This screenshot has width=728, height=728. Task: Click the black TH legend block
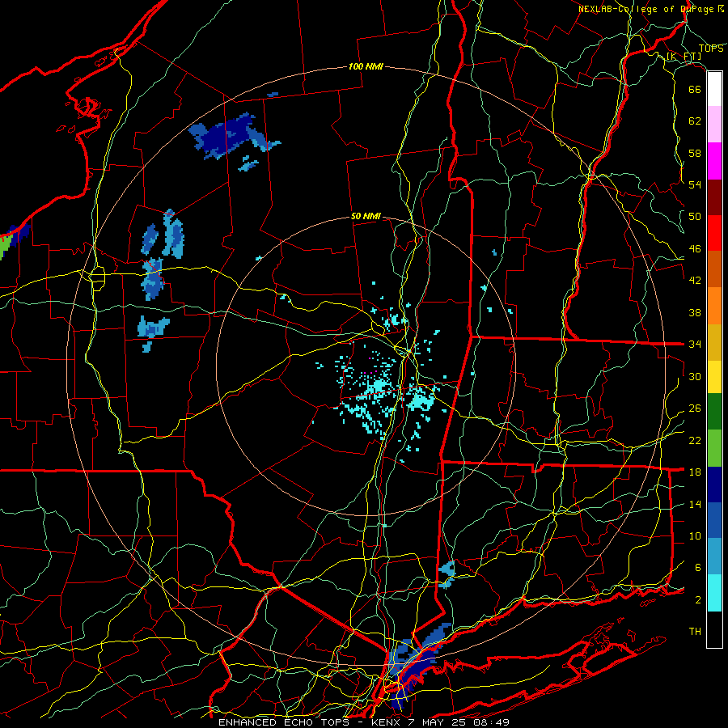coord(714,629)
